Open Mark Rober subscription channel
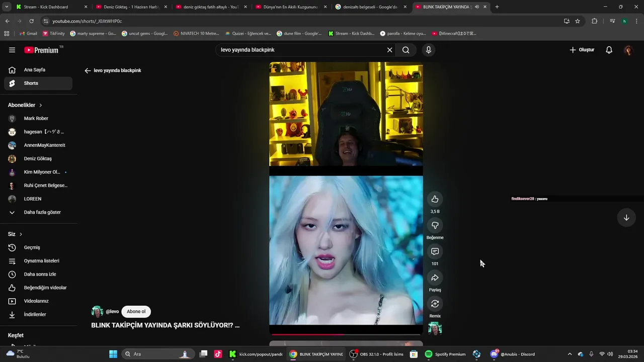 pyautogui.click(x=38, y=119)
